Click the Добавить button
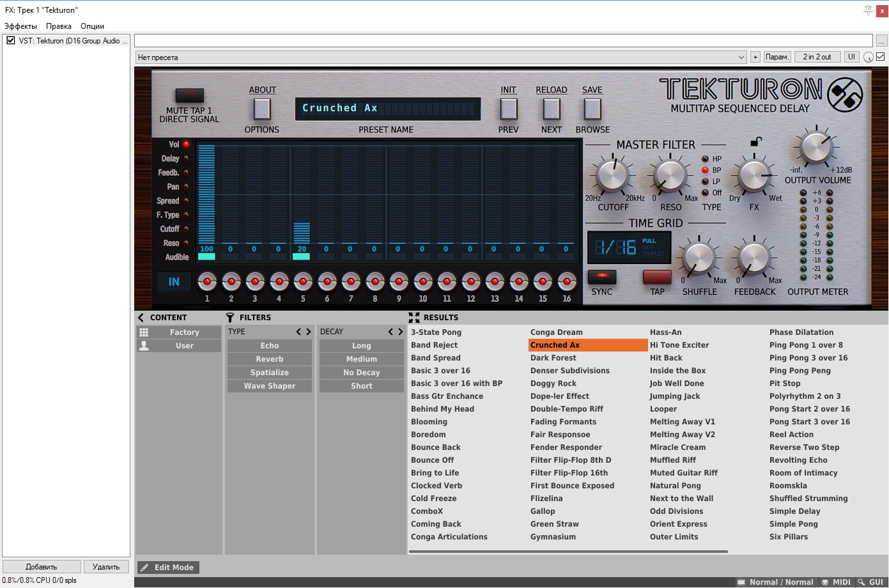 click(x=42, y=567)
